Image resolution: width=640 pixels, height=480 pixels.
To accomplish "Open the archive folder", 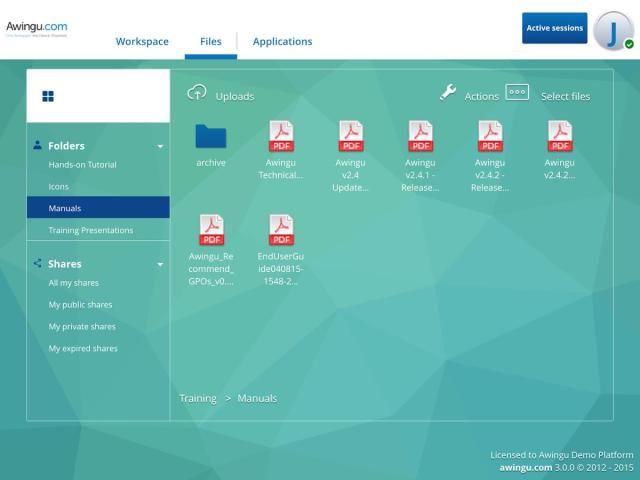I will pyautogui.click(x=211, y=136).
